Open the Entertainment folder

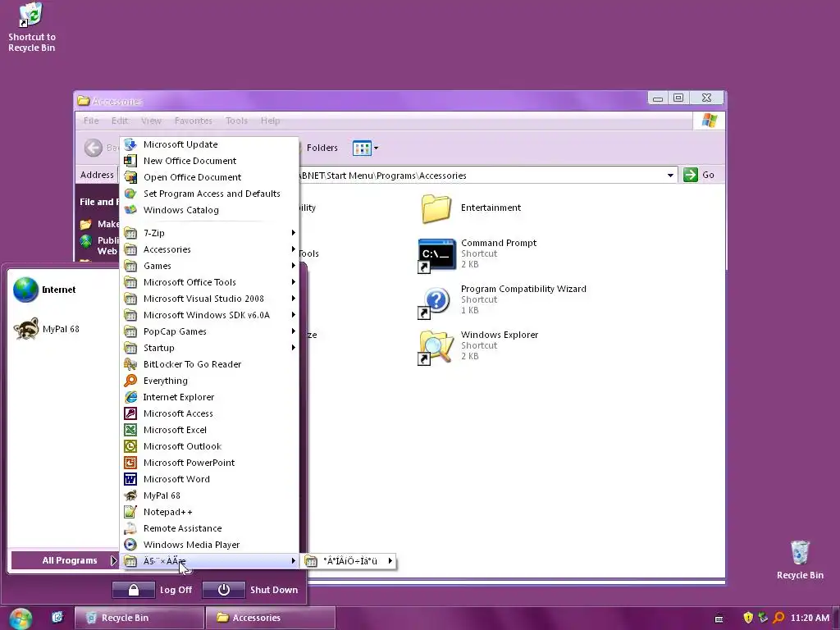(x=471, y=208)
